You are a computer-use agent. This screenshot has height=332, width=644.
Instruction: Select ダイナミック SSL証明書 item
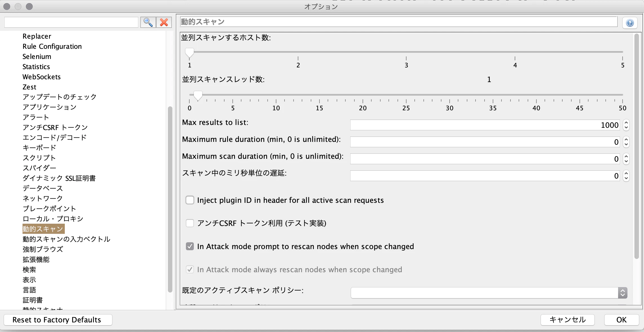click(x=59, y=178)
